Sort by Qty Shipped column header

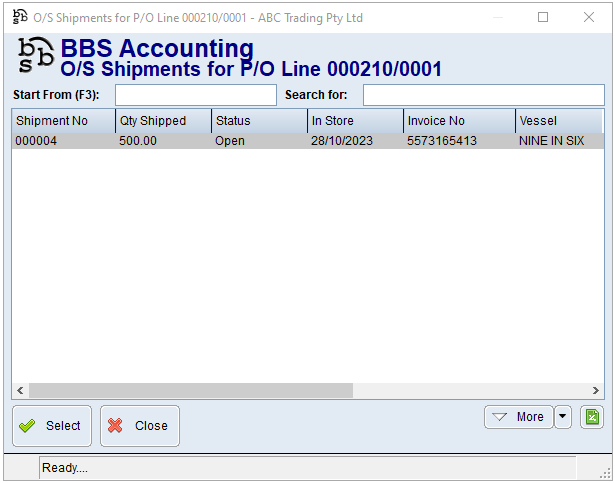(x=162, y=121)
